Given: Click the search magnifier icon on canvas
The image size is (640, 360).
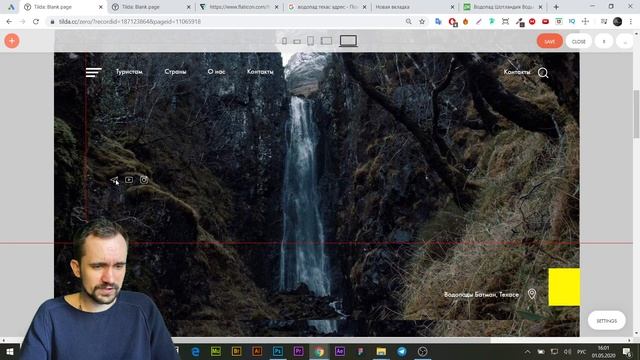Looking at the screenshot, I should coord(543,73).
